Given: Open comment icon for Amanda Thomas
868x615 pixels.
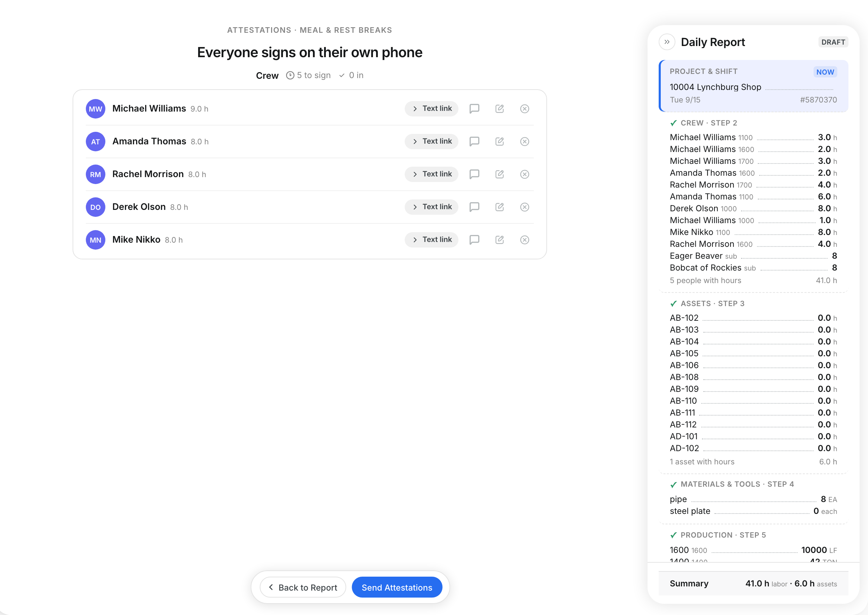Looking at the screenshot, I should (x=474, y=141).
